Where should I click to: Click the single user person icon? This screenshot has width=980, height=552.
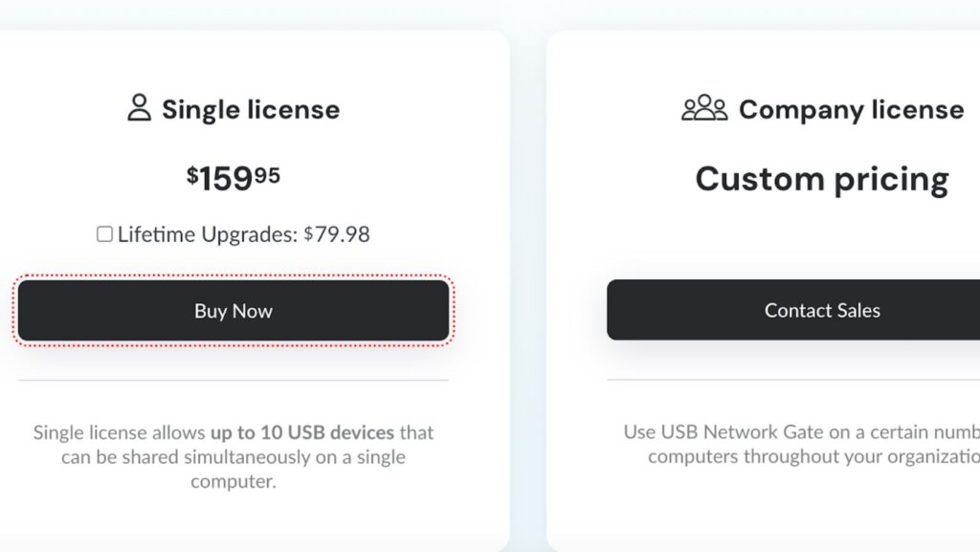139,108
